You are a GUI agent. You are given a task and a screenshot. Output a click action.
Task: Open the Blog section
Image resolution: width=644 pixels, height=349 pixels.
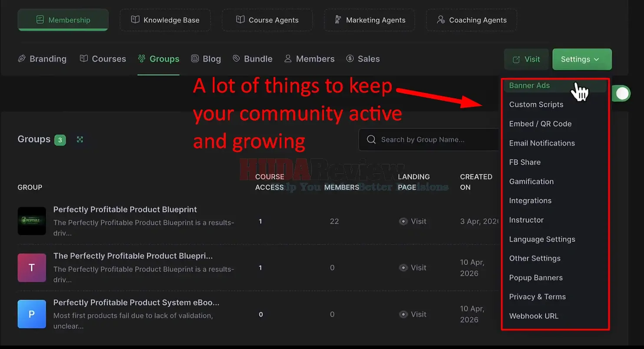[206, 59]
